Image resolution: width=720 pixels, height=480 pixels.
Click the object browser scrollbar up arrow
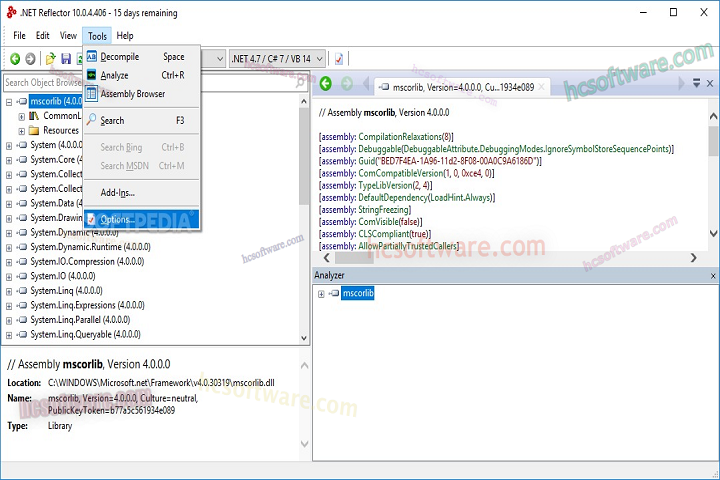(304, 101)
